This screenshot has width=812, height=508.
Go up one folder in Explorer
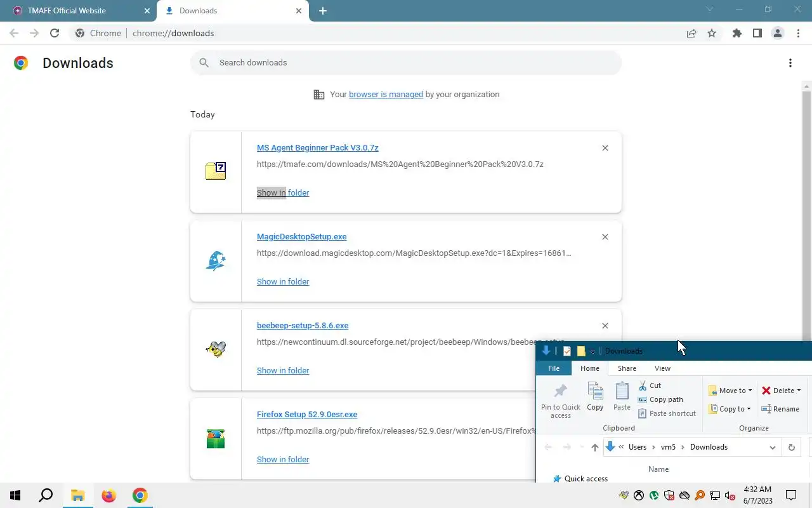(x=594, y=447)
